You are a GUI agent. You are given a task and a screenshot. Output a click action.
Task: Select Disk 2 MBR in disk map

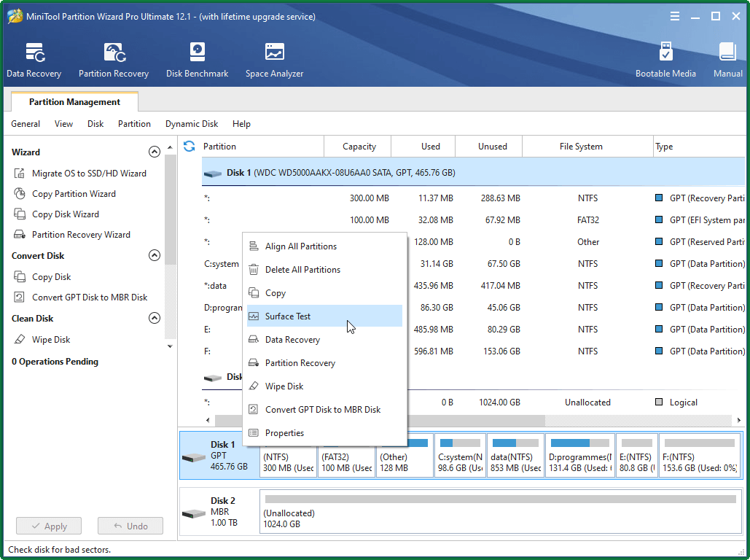(x=219, y=512)
